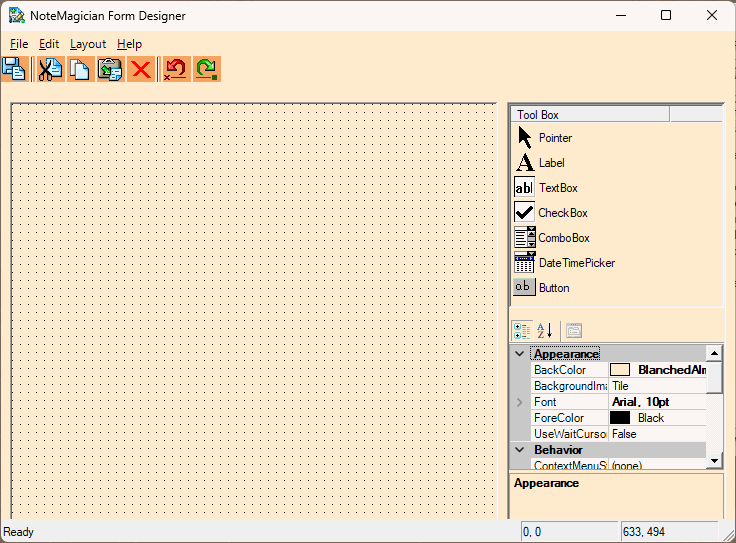The image size is (736, 543).
Task: Click the Paste clipboard icon
Action: 110,69
